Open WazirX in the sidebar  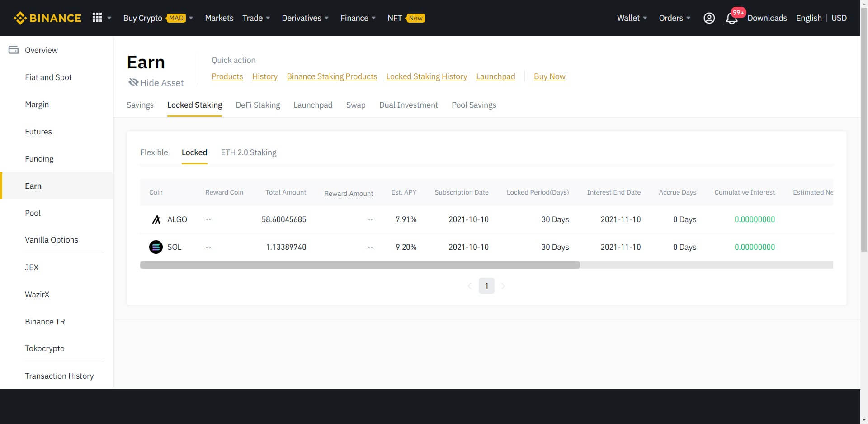pyautogui.click(x=37, y=295)
